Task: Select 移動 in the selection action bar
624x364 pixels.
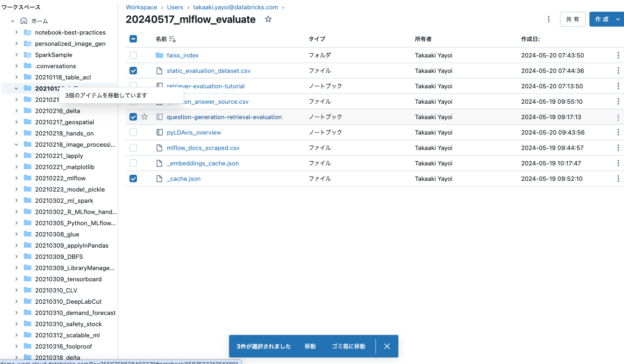Action: (x=309, y=346)
